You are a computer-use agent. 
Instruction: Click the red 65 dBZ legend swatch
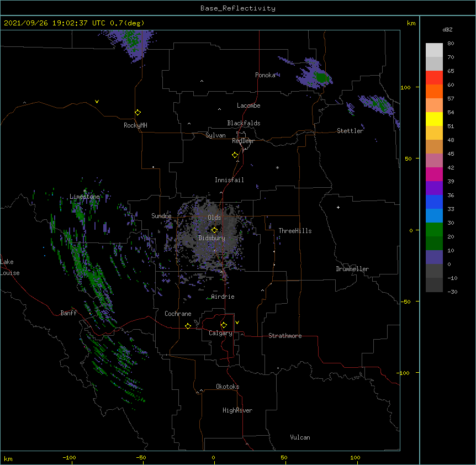pos(434,77)
